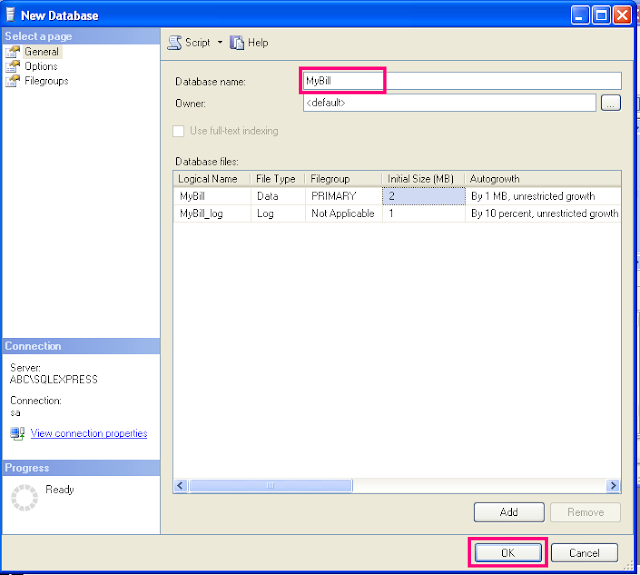Click the New Database title bar icon
Image resolution: width=640 pixels, height=575 pixels.
coord(11,15)
